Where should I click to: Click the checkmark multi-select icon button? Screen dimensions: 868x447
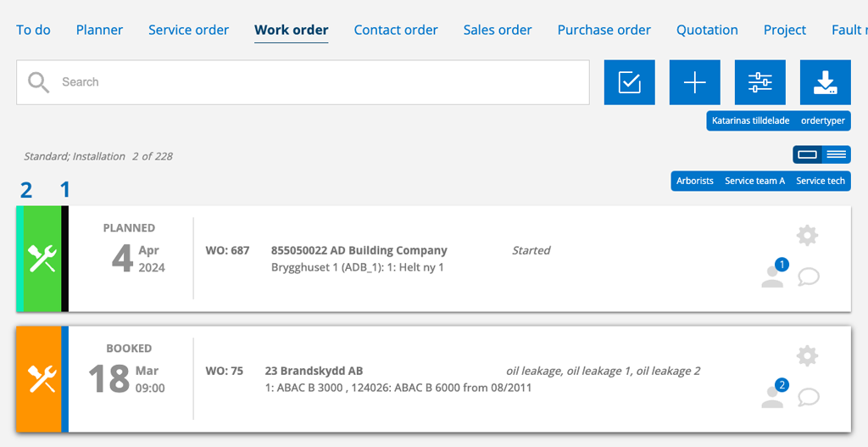coord(630,82)
